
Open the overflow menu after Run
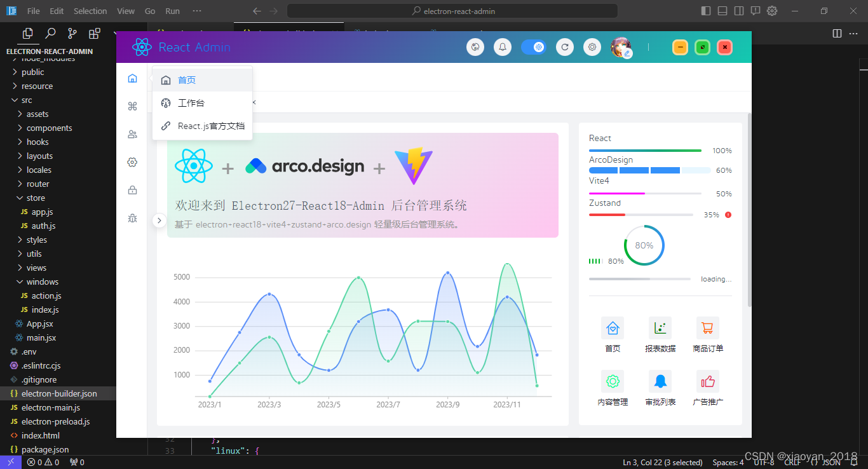click(x=197, y=11)
